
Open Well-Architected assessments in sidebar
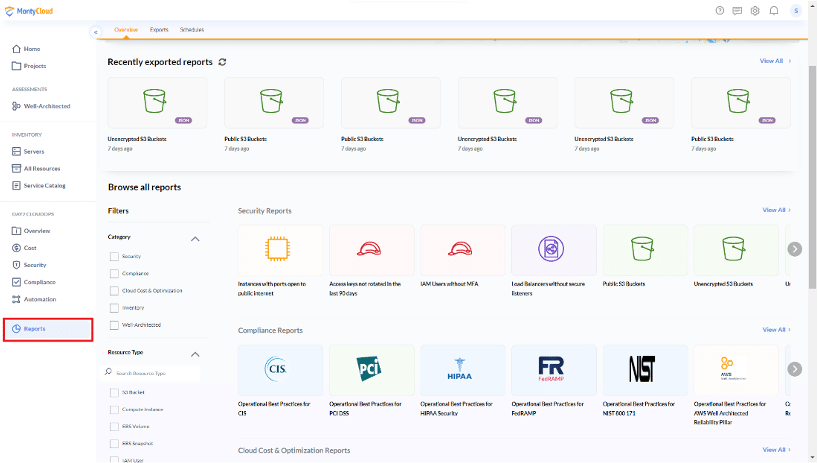pyautogui.click(x=43, y=106)
